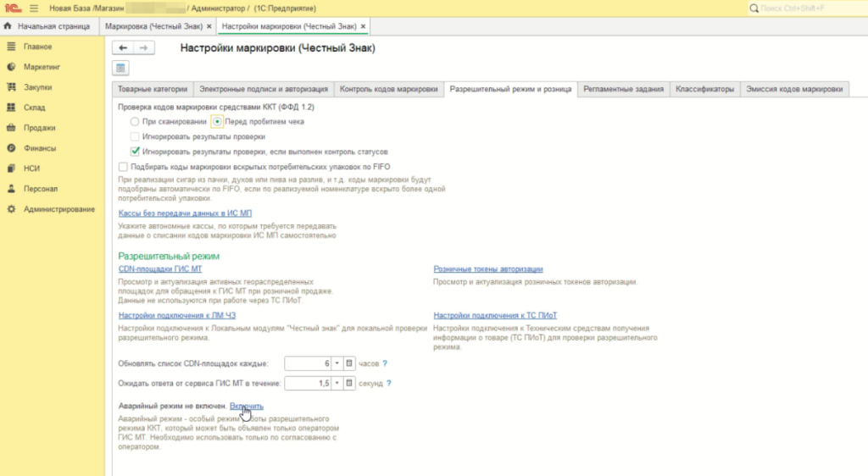Show help question mark for секунд
This screenshot has height=476, width=868.
click(388, 383)
